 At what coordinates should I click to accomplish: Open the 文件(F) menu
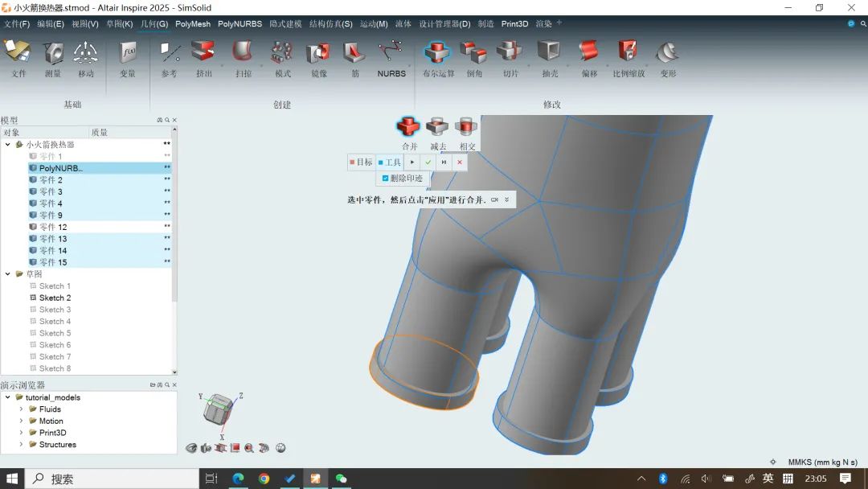[17, 24]
